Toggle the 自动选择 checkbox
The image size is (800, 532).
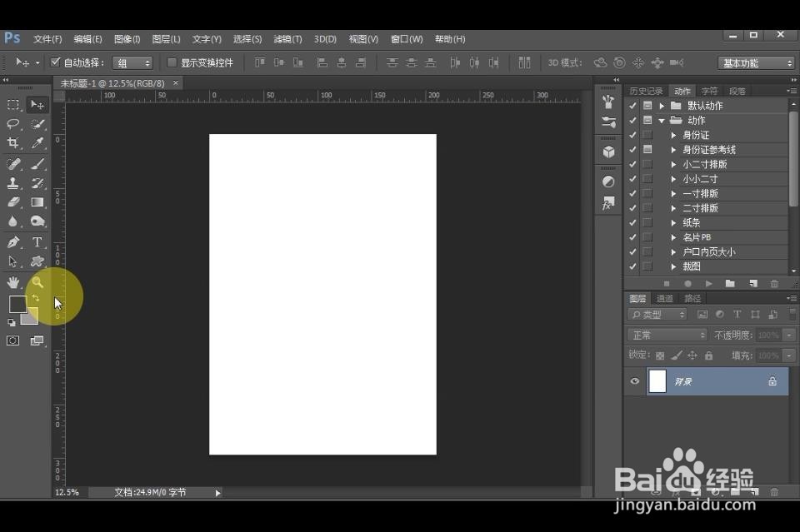point(56,62)
